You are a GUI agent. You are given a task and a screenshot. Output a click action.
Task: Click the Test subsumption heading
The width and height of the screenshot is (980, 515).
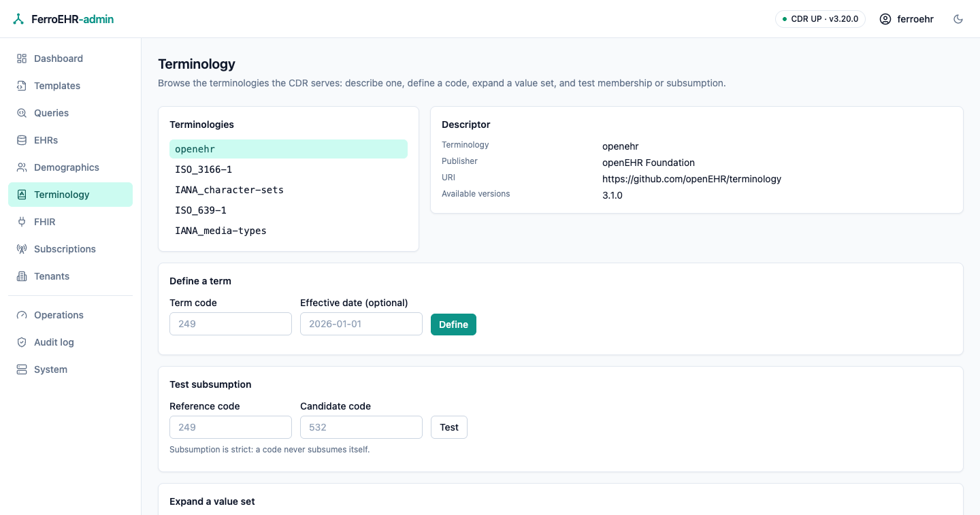pos(210,384)
